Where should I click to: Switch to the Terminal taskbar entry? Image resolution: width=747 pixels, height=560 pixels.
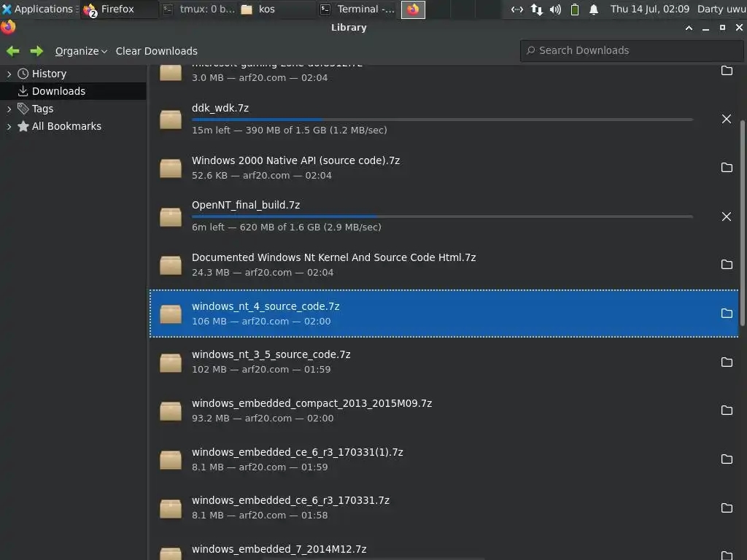(x=357, y=9)
